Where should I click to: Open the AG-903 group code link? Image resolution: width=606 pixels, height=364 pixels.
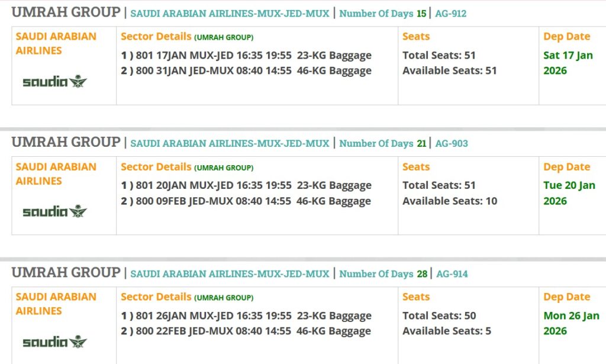point(452,143)
